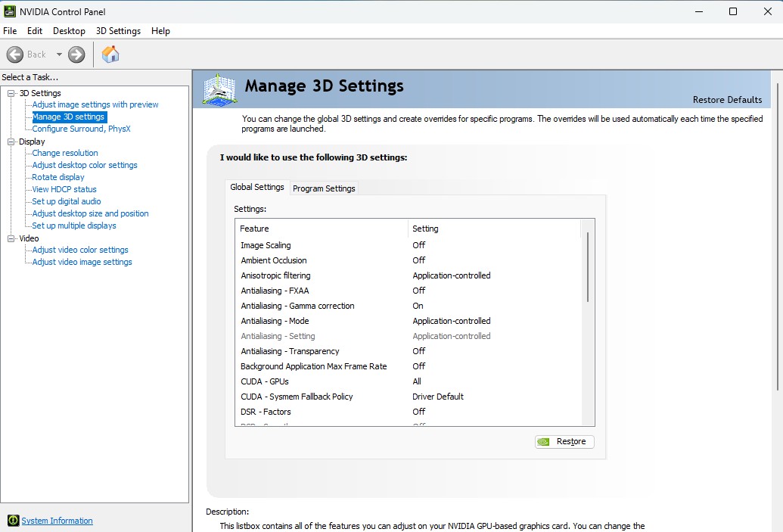
Task: Click the Restore button
Action: point(564,442)
